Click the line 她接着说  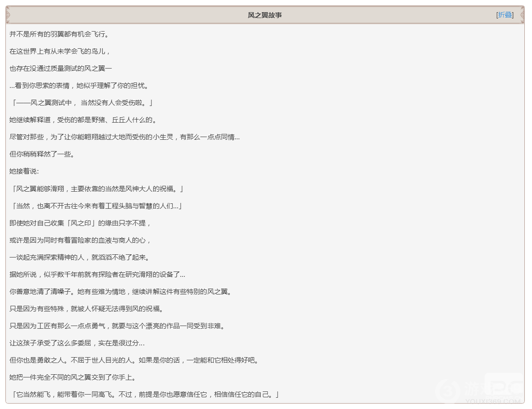24,171
